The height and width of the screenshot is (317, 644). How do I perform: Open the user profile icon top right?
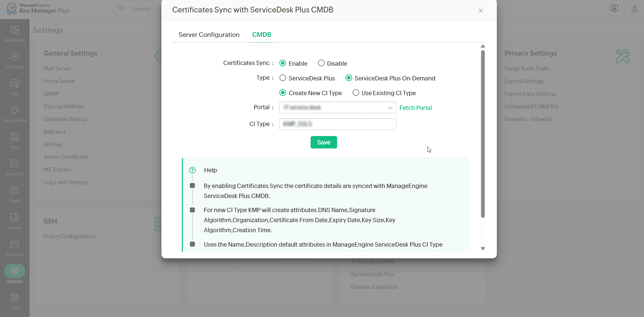[635, 9]
